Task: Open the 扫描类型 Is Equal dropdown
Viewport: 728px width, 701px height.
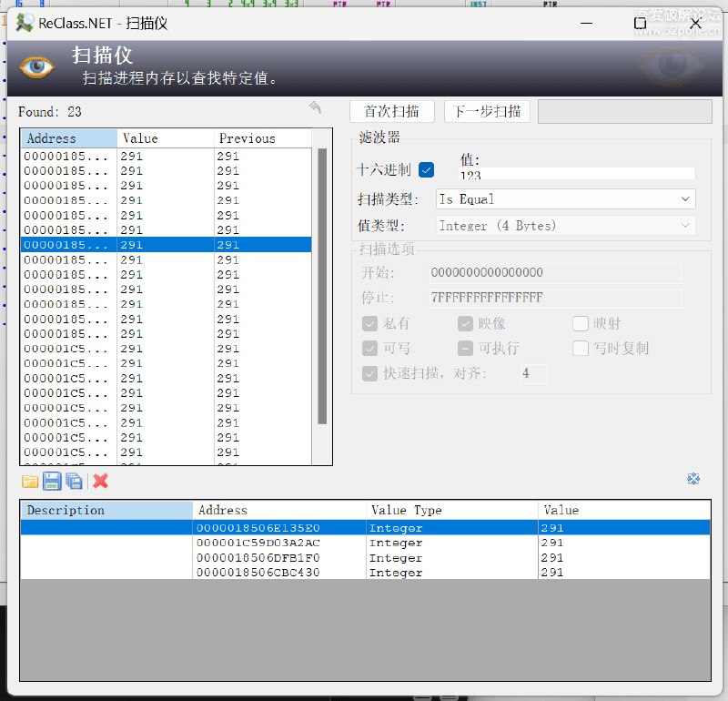Action: (564, 198)
